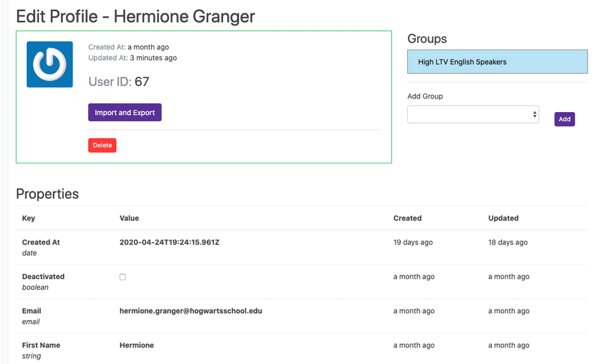This screenshot has width=595, height=364.
Task: Click the Groups section heading
Action: [427, 39]
